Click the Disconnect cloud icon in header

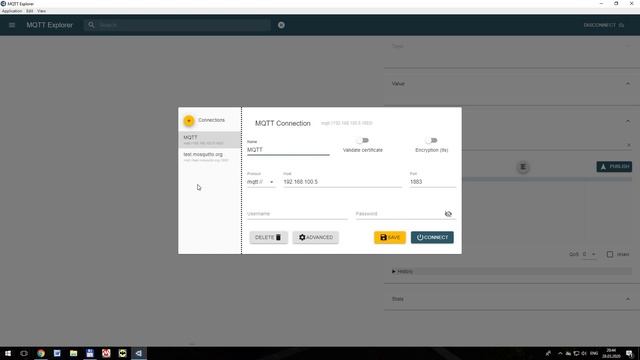[x=621, y=25]
